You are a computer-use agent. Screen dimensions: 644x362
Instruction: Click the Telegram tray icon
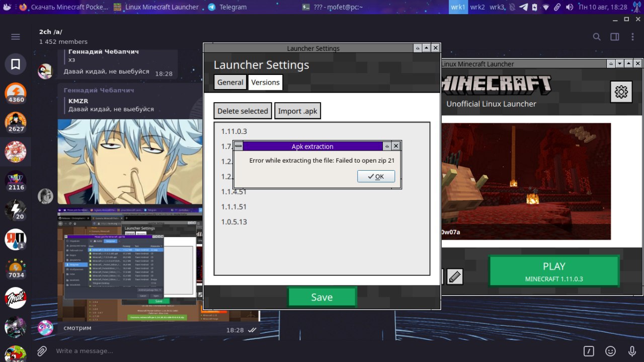pos(523,7)
